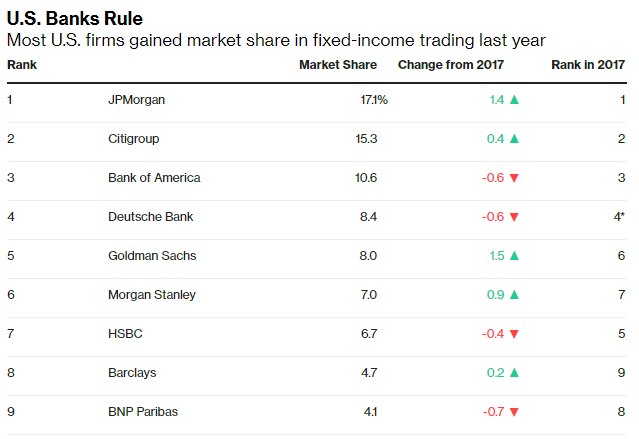Click the green up arrow for Goldman Sachs
Viewport: 639px width, 439px height.
coord(514,256)
